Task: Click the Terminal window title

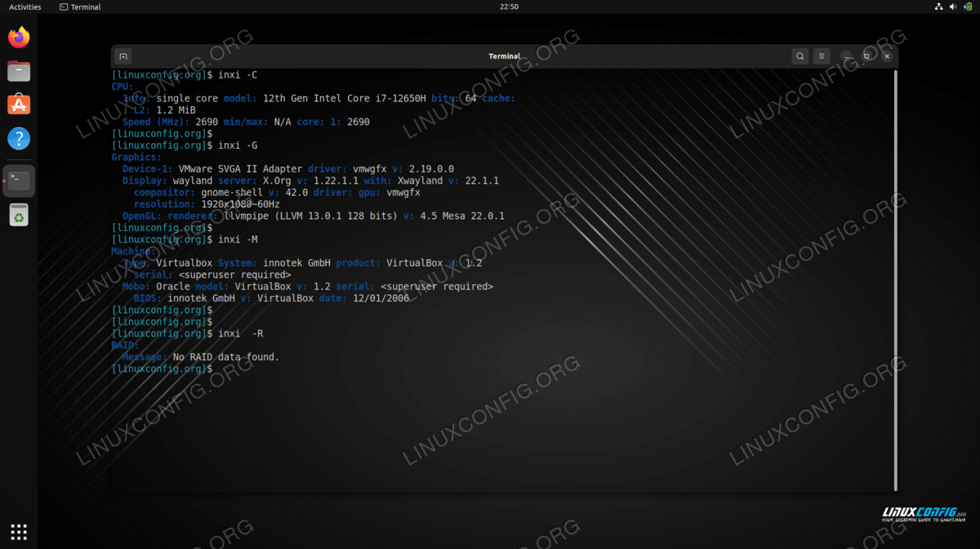Action: point(504,56)
